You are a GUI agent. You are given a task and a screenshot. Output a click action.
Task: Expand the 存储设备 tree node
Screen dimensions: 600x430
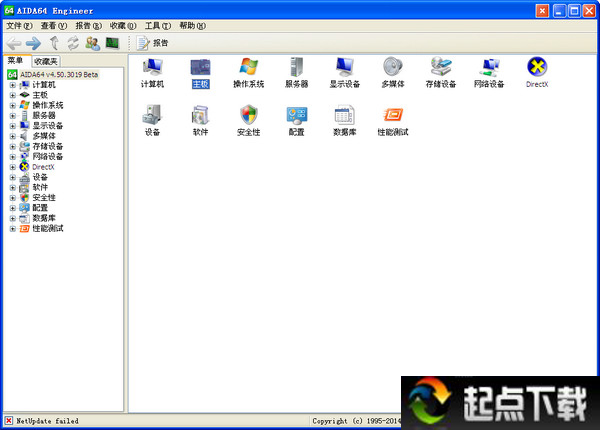point(13,147)
